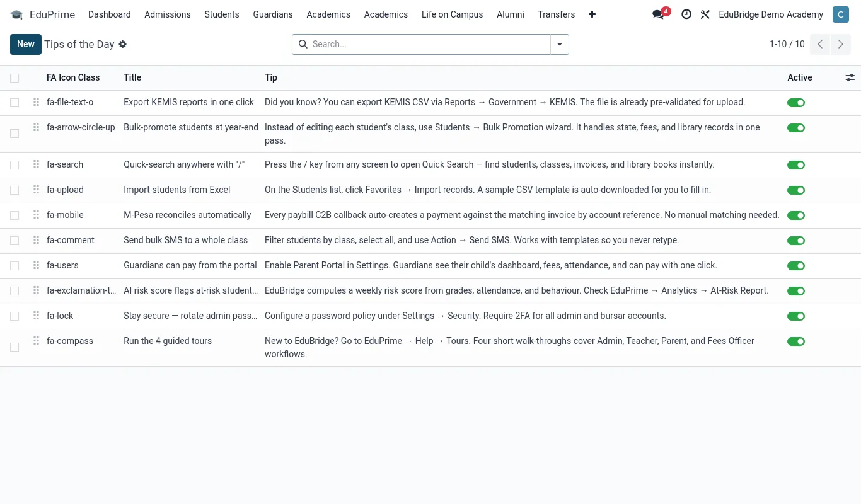Viewport: 861px width, 504px height.
Task: Toggle Active switch for fa-search tip
Action: pos(796,165)
